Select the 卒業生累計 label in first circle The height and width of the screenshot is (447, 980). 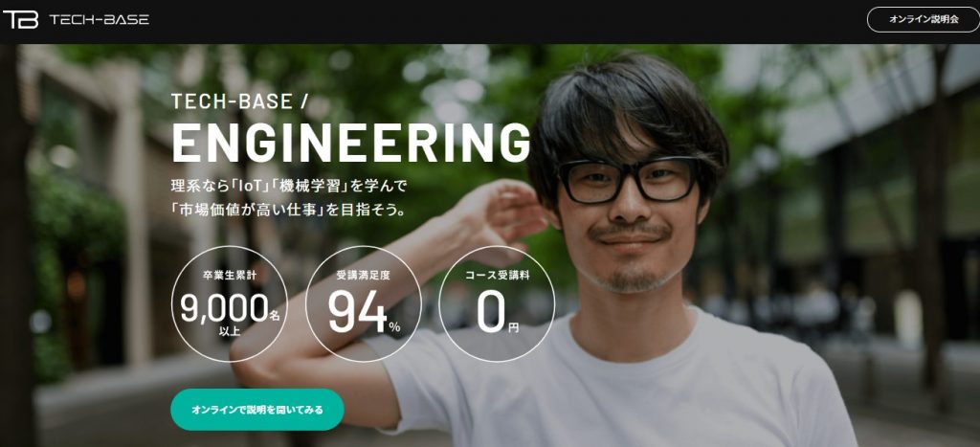pyautogui.click(x=229, y=275)
